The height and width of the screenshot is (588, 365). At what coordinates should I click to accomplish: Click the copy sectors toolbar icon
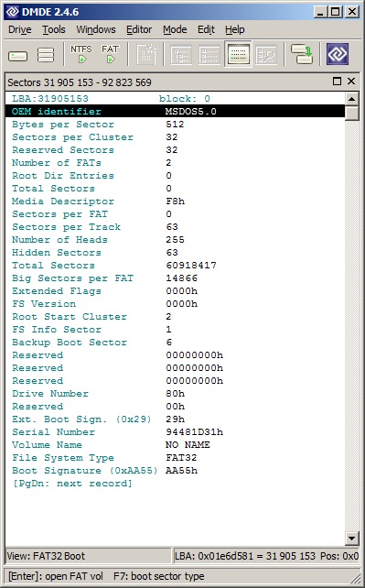301,55
